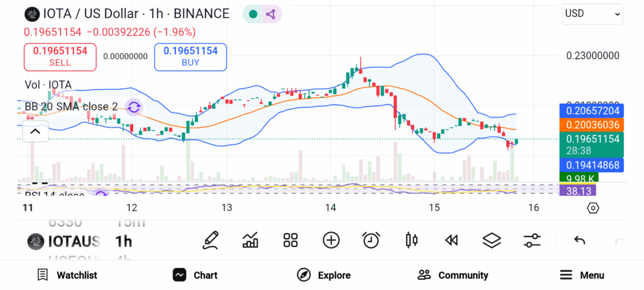Toggle the purple icon beside BB 20 SMA
This screenshot has height=290, width=644.
click(133, 107)
